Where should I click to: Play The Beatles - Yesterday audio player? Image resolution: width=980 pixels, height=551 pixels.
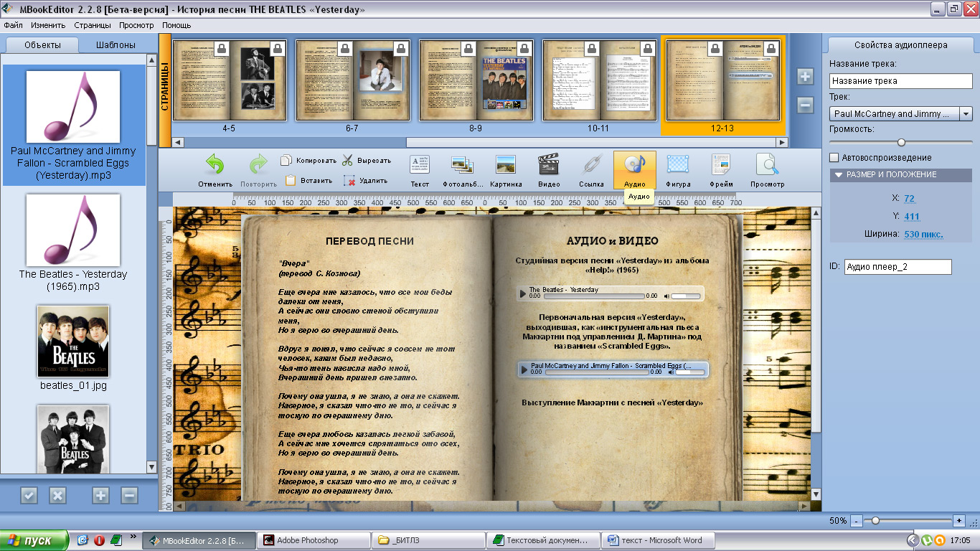tap(523, 294)
